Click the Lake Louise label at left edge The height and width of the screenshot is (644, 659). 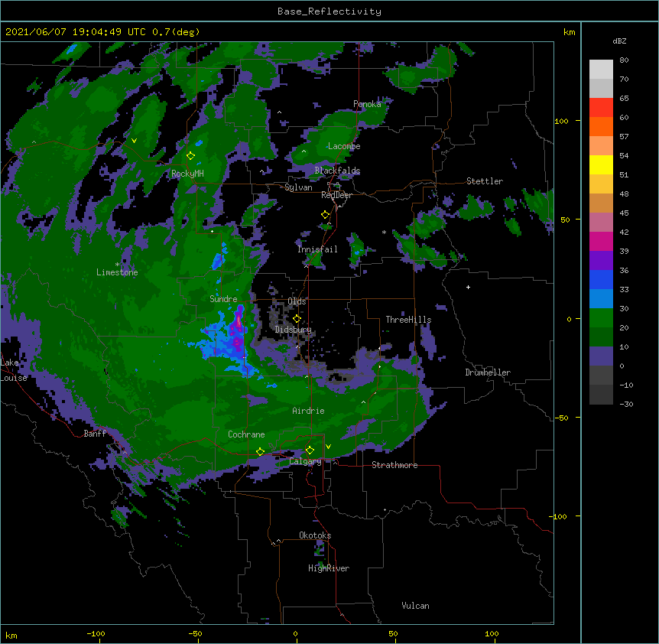[x=14, y=370]
